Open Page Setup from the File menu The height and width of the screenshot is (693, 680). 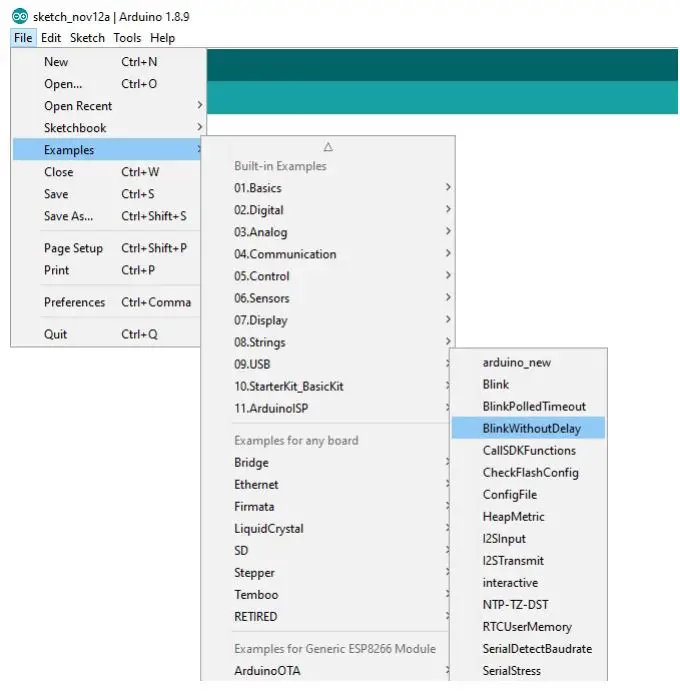107,248
